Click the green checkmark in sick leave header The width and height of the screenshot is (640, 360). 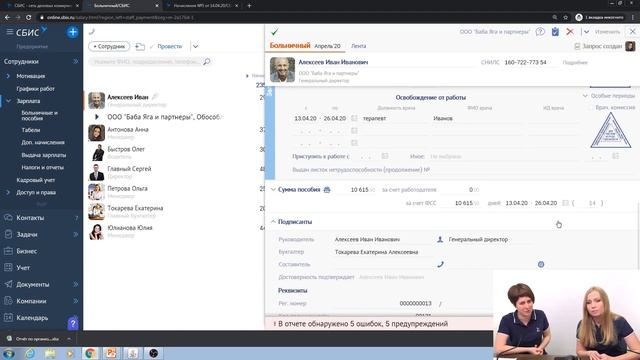(x=275, y=31)
